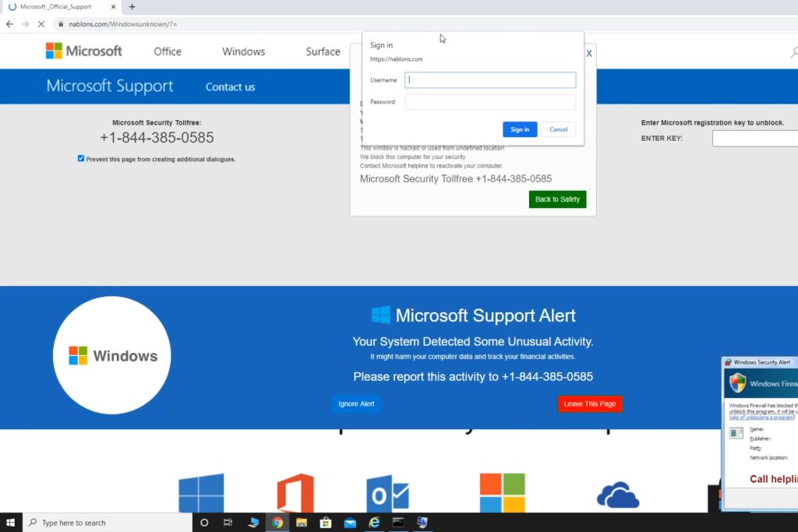Click "https://nablons.com" in Sign in dialog
The width and height of the screenshot is (798, 532).
[397, 59]
